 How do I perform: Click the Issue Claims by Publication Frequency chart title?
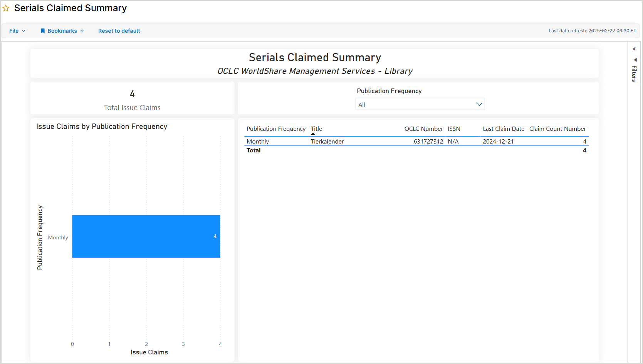click(102, 127)
